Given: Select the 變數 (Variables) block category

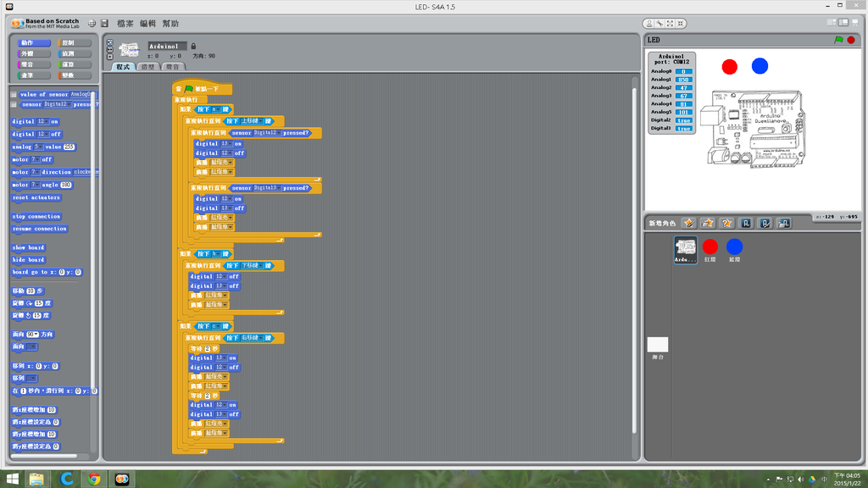Looking at the screenshot, I should [x=68, y=75].
